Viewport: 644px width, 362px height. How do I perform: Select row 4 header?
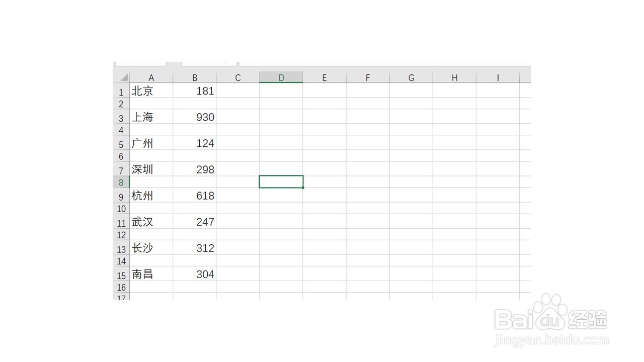pos(121,130)
